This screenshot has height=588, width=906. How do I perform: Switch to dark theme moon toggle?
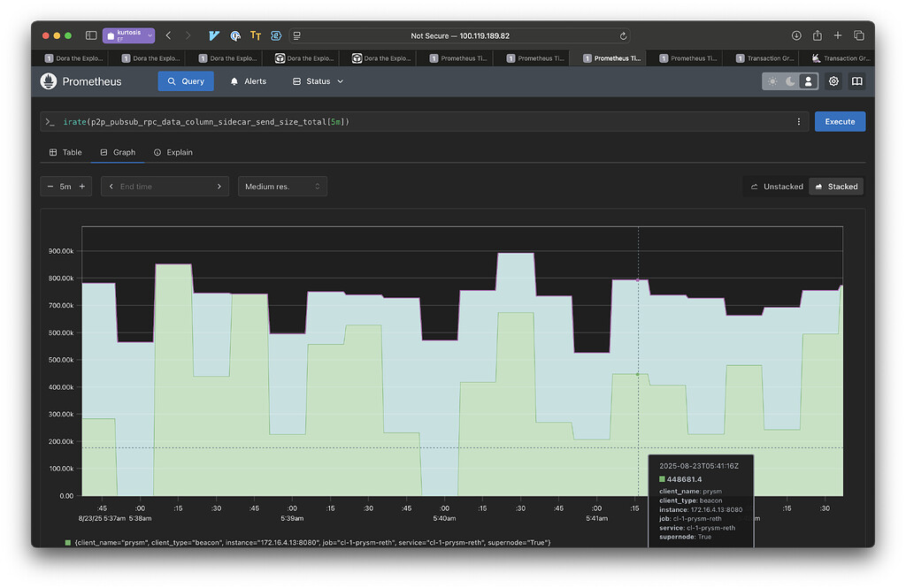point(790,81)
